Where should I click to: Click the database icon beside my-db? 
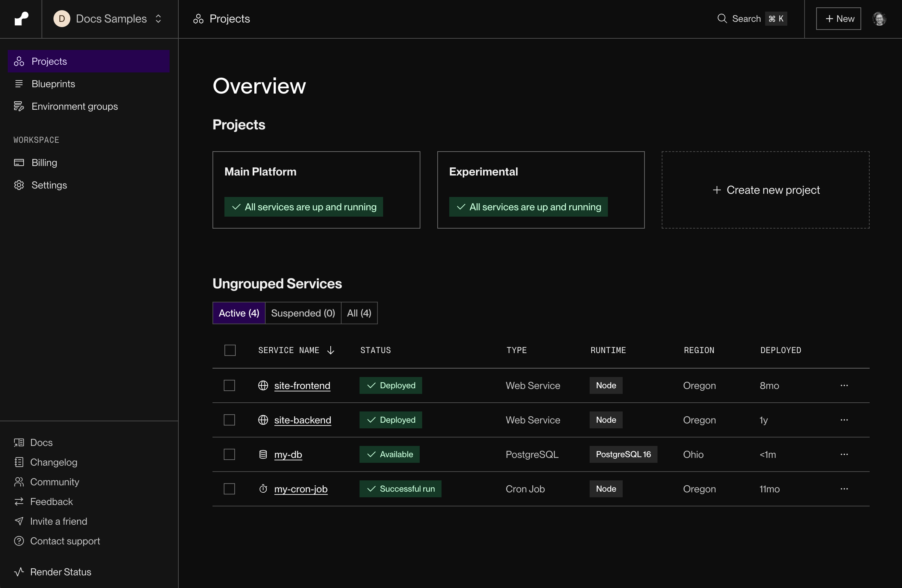pos(263,454)
